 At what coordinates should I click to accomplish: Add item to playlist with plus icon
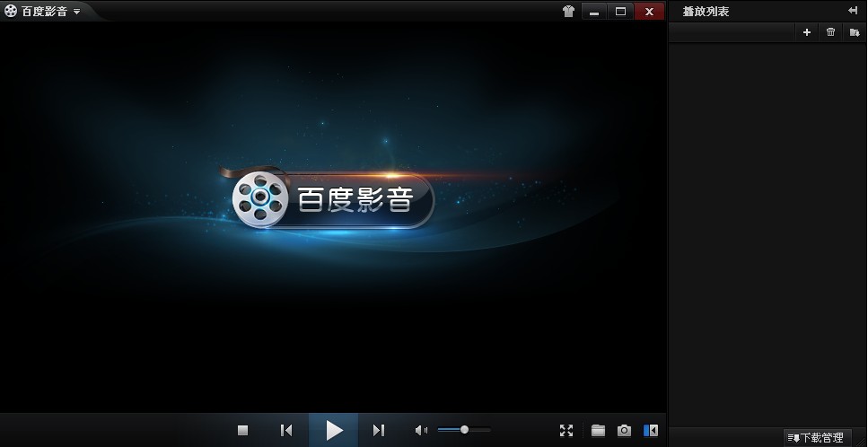point(806,32)
